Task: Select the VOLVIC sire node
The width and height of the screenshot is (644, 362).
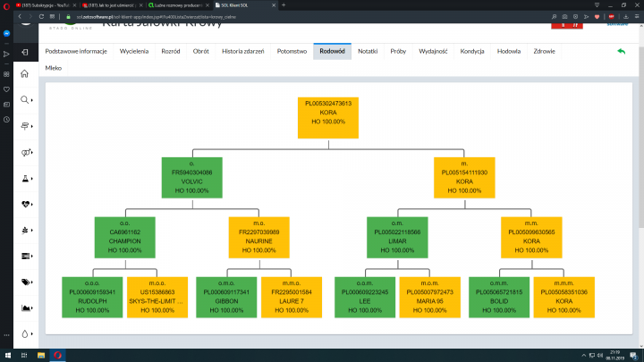Action: [192, 177]
